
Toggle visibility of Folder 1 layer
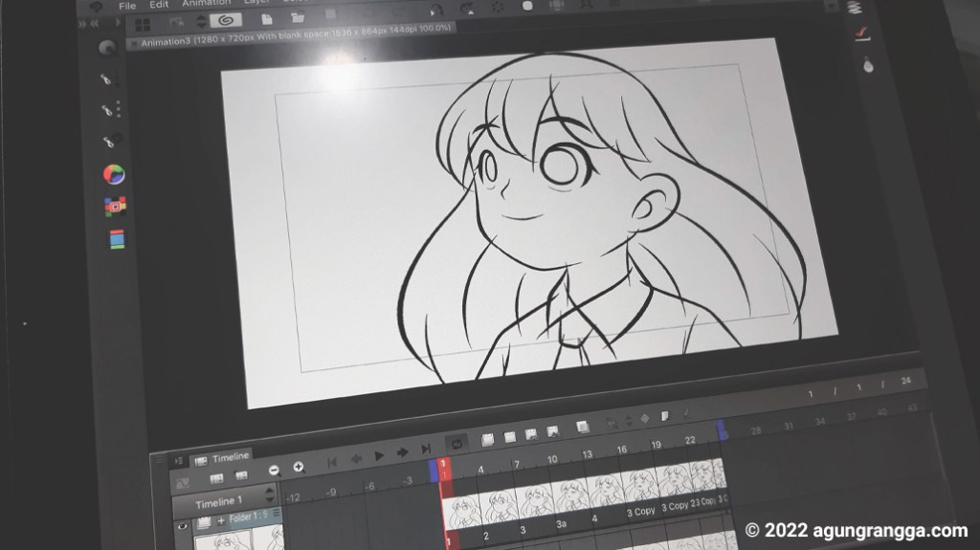(x=182, y=525)
